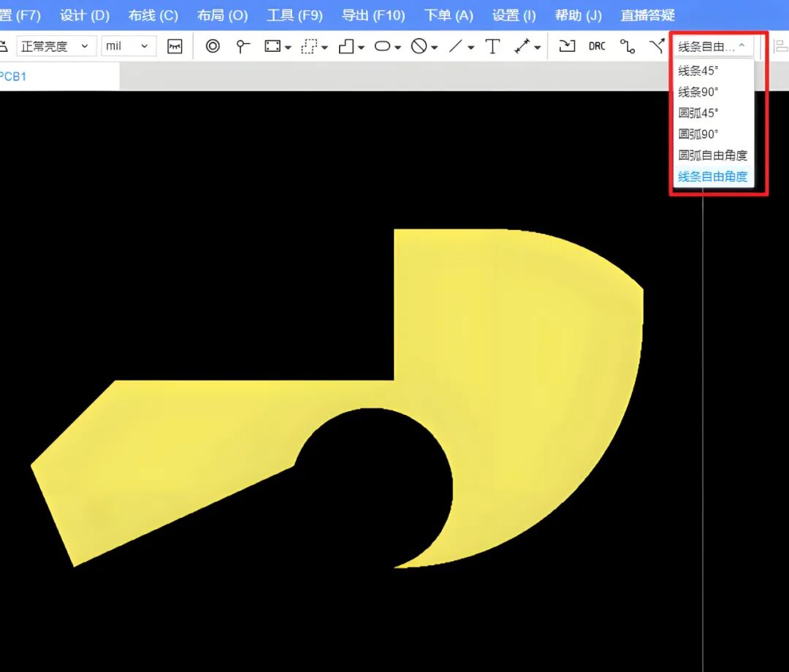Click the keep-out prohibited region icon

(419, 46)
